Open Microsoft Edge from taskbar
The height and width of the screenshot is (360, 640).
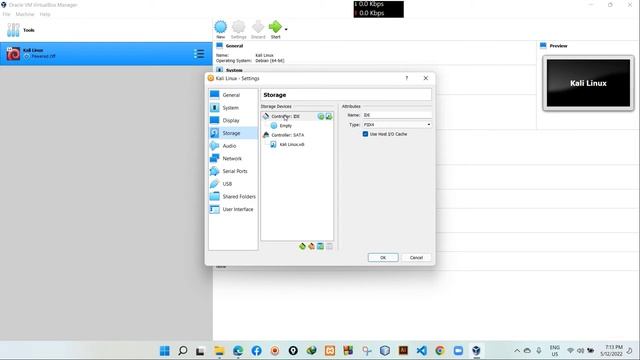[238, 351]
